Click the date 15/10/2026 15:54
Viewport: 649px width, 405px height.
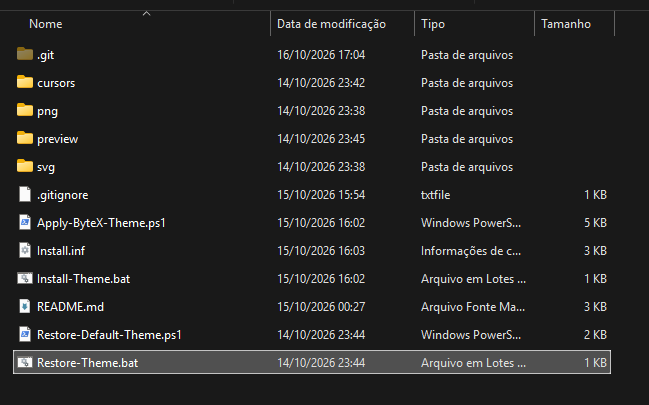click(321, 195)
